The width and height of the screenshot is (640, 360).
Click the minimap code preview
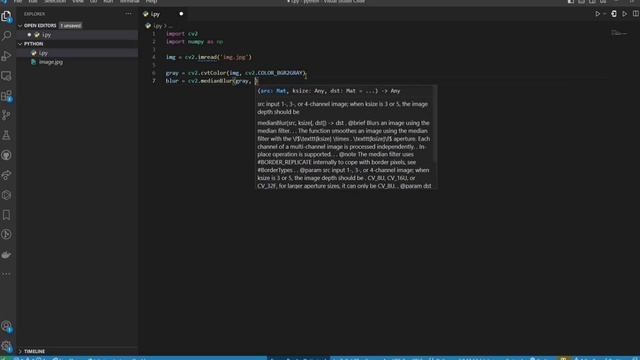tap(619, 33)
